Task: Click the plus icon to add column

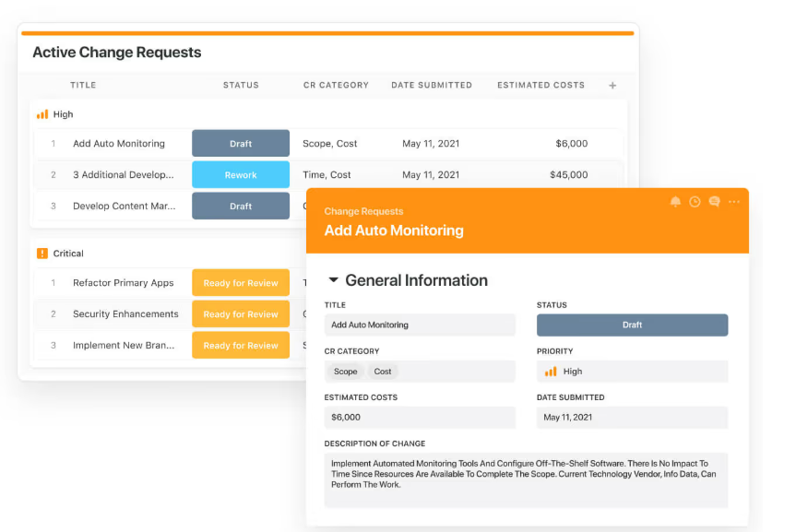Action: point(612,86)
